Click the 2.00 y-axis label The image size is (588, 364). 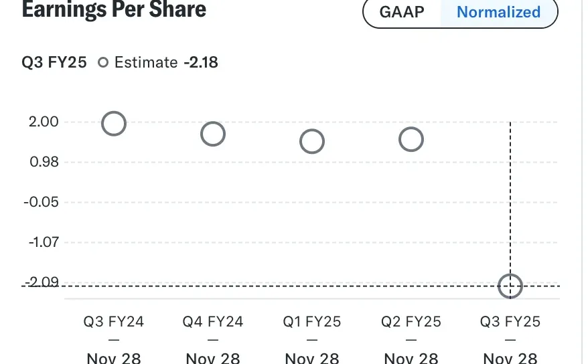[x=44, y=122]
